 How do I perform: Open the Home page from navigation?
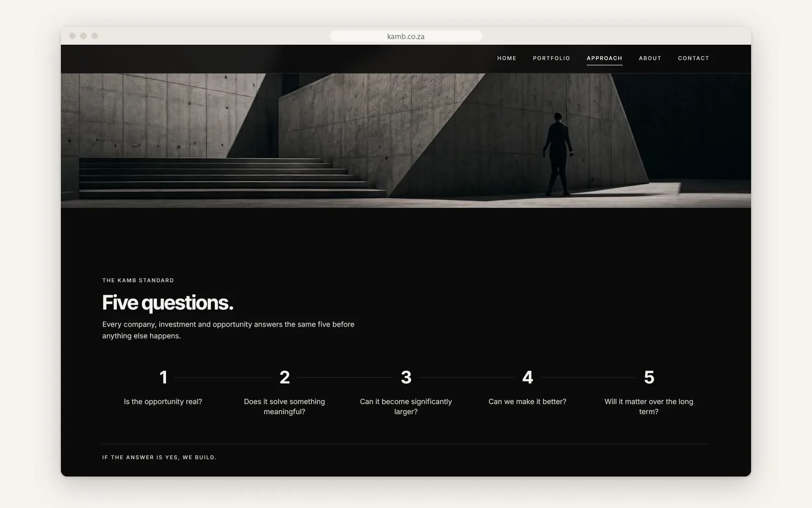coord(506,58)
